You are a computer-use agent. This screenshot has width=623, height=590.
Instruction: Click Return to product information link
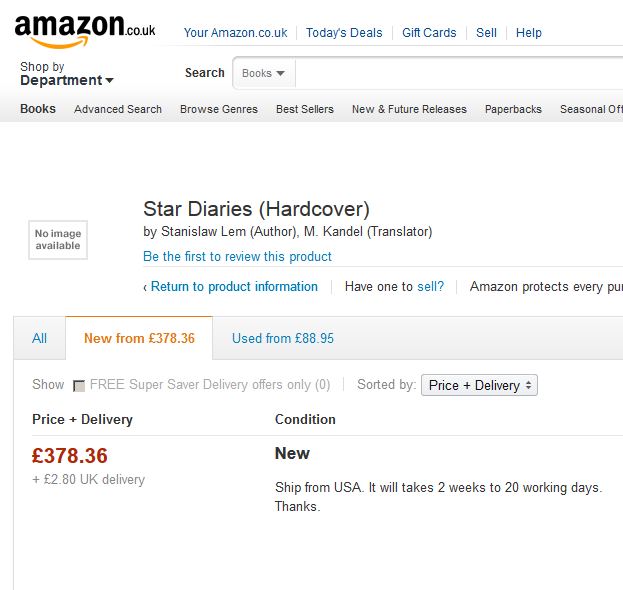[234, 286]
